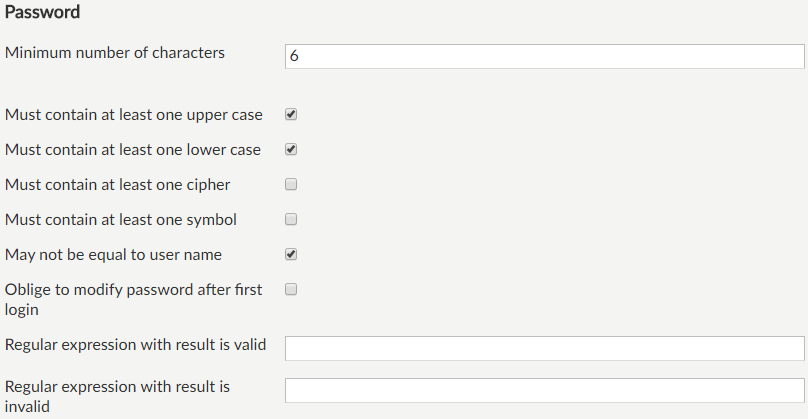Click the 'Minimum number of characters' label text

click(x=115, y=52)
